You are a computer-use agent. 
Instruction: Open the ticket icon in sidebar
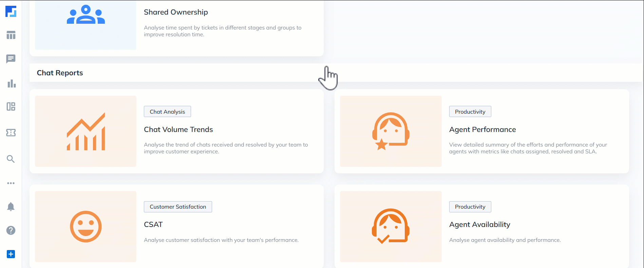[11, 133]
